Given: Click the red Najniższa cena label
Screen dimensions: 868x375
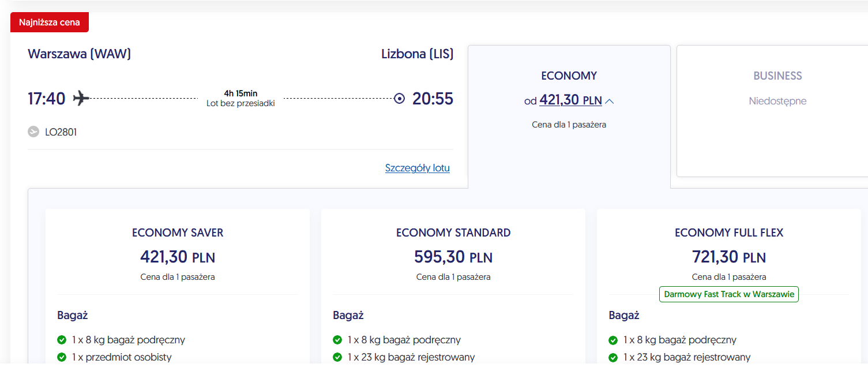Looking at the screenshot, I should 50,22.
